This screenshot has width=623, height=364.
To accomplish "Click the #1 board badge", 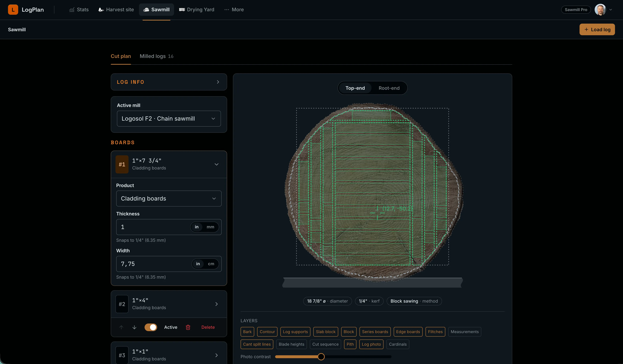I will pyautogui.click(x=122, y=164).
